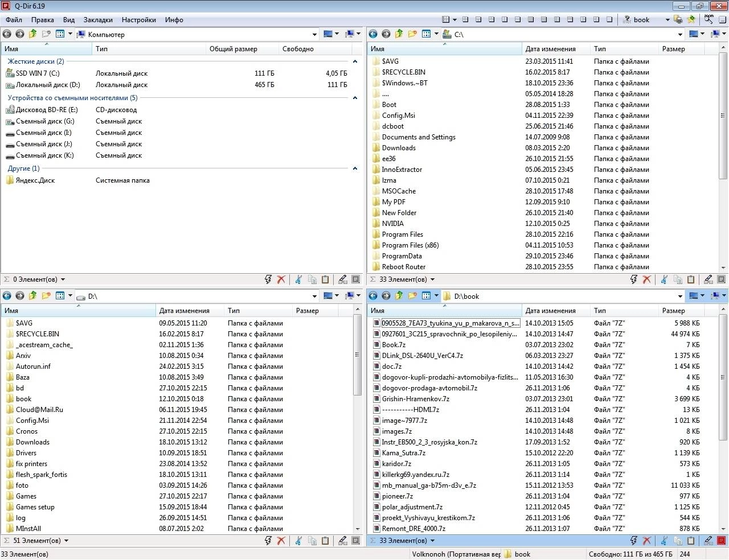Viewport: 729px width, 560px height.
Task: Open the zoom magnifier tool
Action: pyautogui.click(x=708, y=19)
